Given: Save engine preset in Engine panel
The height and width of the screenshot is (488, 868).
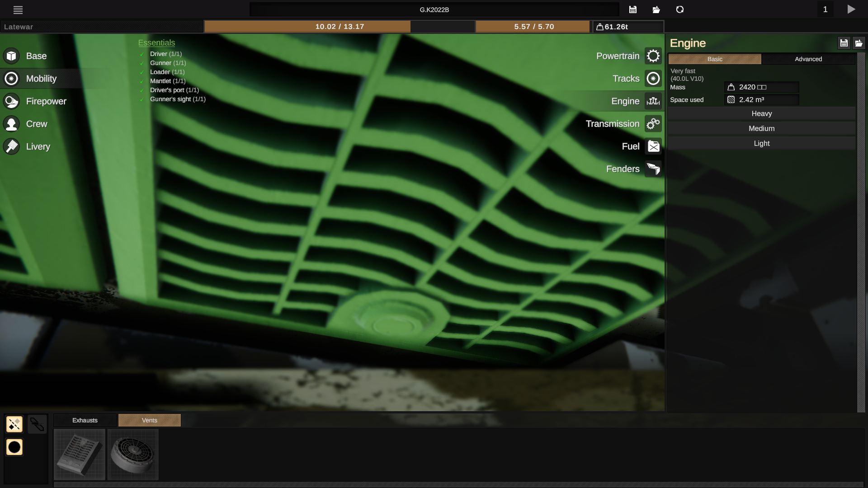Looking at the screenshot, I should point(844,43).
